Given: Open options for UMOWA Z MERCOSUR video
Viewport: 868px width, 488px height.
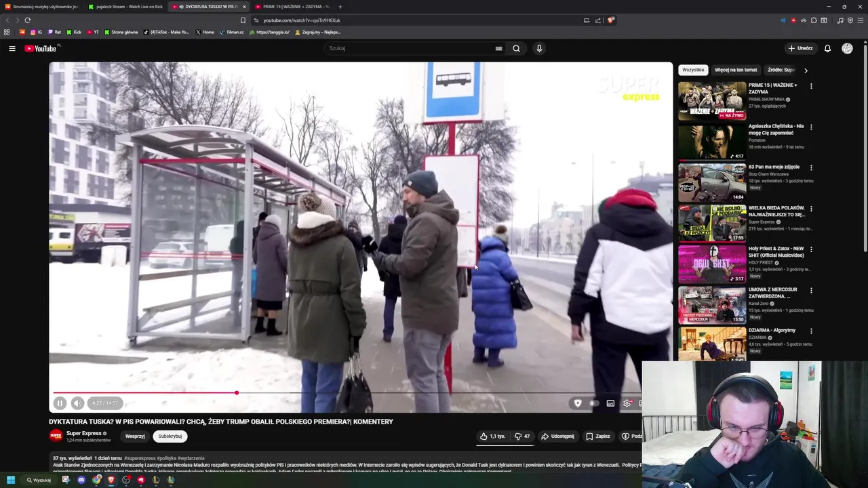Looking at the screenshot, I should click(x=811, y=290).
